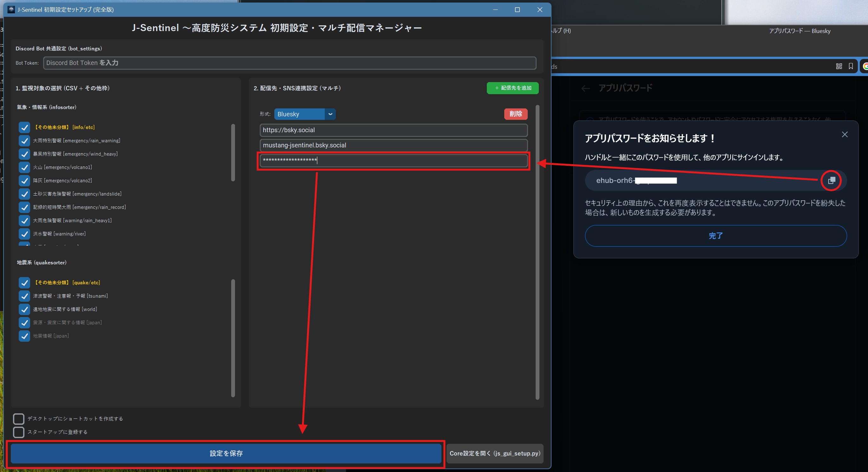868x472 pixels.
Task: Toggle 記録的短時間大雨 rain_record checkbox
Action: point(24,207)
